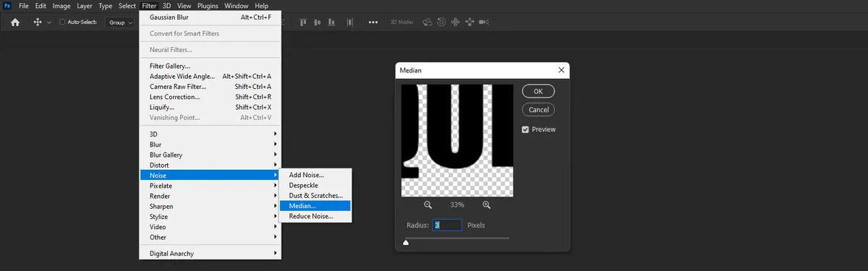Click OK in Median dialog

[x=538, y=92]
